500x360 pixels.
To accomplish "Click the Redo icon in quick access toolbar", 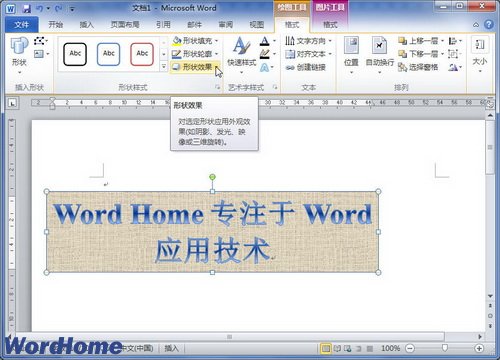I will 58,8.
